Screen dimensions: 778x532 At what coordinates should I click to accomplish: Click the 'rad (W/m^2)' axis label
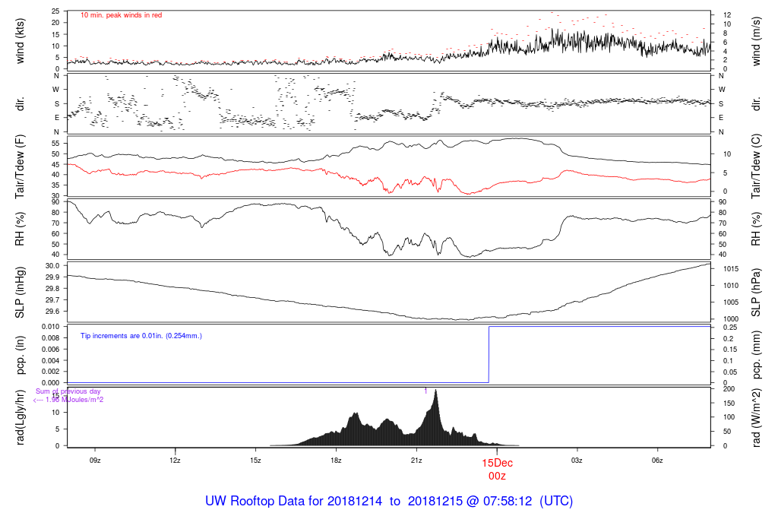pyautogui.click(x=756, y=417)
